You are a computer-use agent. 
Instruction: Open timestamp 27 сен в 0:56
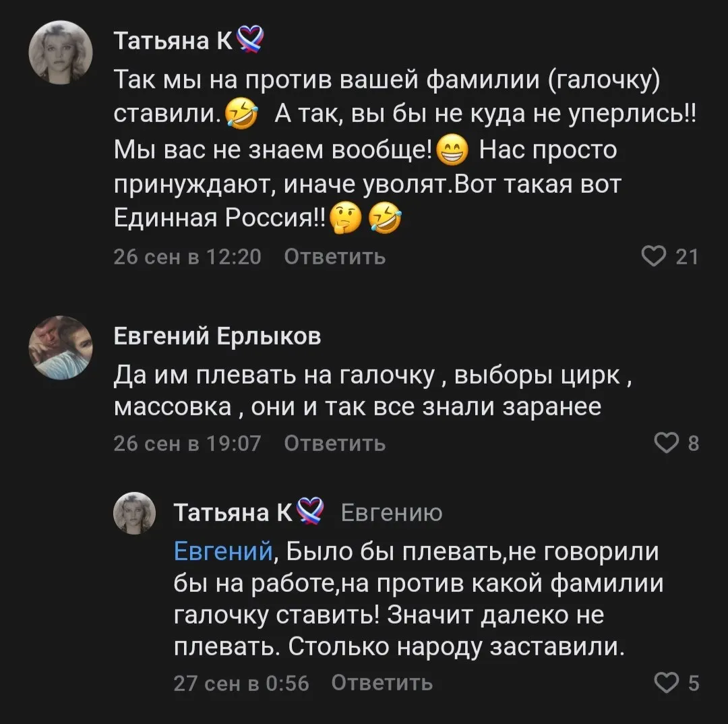[241, 683]
